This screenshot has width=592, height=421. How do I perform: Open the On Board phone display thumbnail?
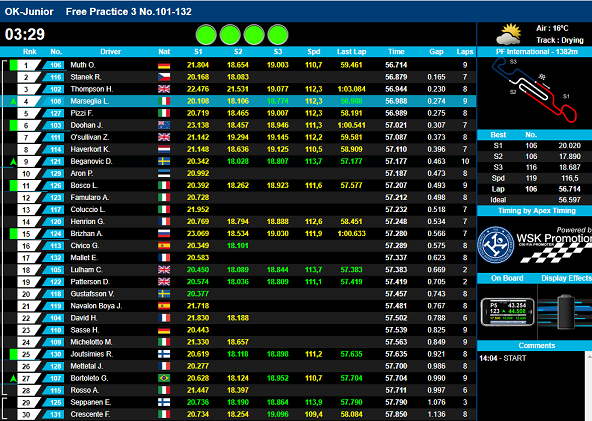pos(507,312)
